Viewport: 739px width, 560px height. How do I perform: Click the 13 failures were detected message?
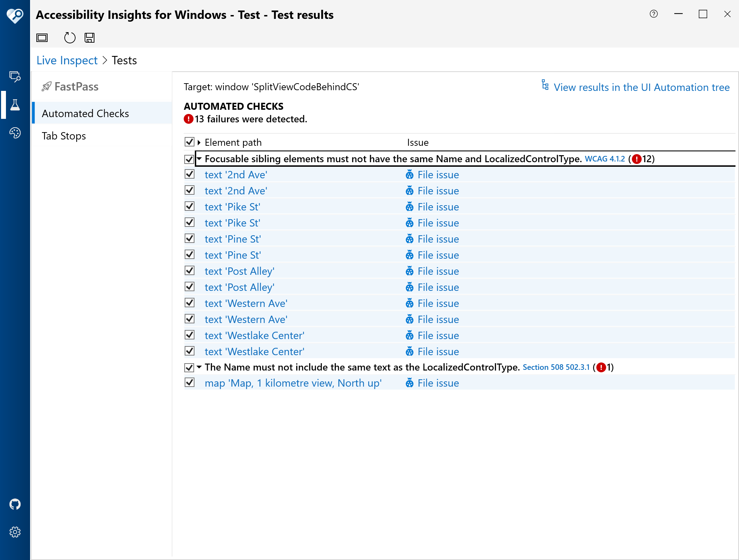tap(251, 119)
